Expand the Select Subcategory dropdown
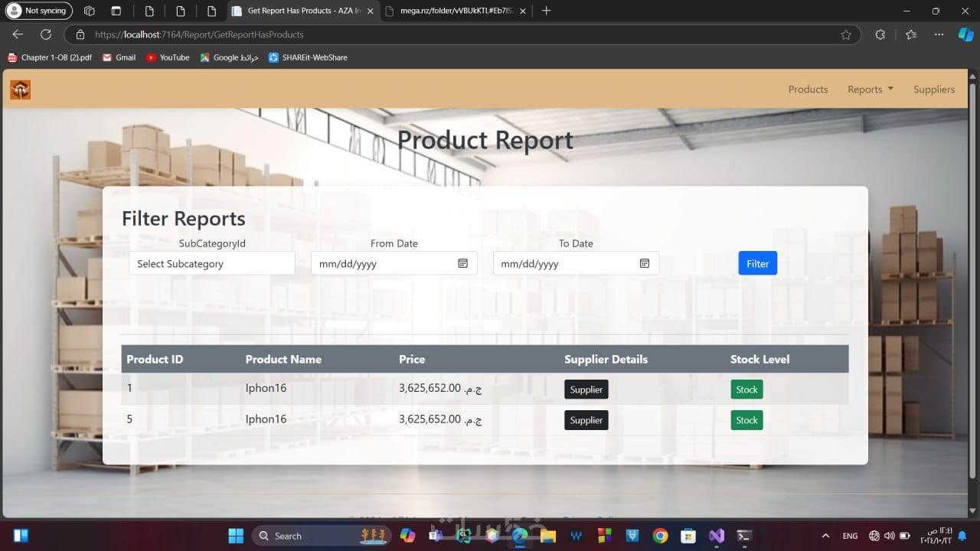Screen dimensions: 980x551 (x=212, y=263)
